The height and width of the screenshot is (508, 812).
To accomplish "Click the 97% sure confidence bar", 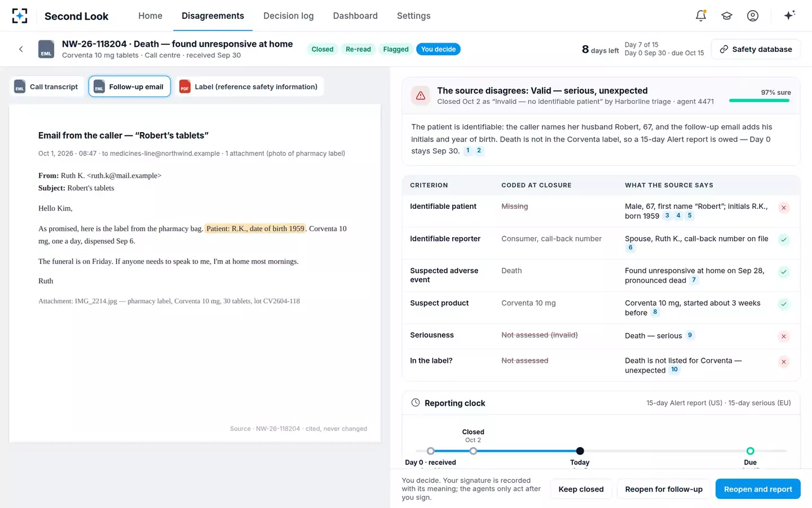I will point(759,100).
